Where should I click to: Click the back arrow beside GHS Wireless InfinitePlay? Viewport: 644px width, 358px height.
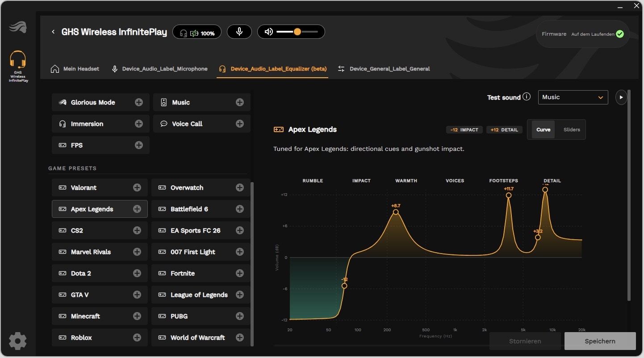click(x=53, y=32)
